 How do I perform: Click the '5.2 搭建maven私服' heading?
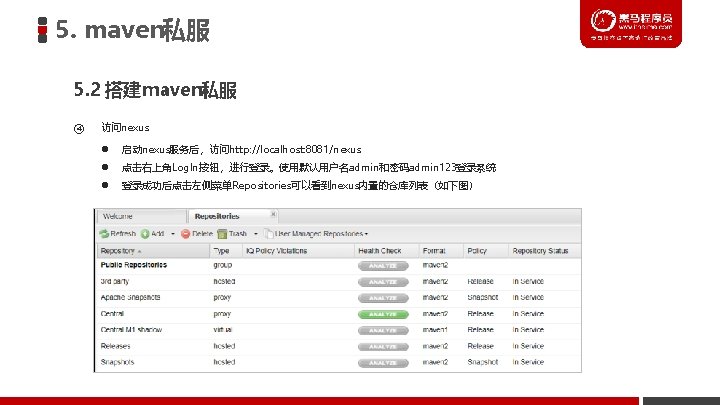(155, 90)
